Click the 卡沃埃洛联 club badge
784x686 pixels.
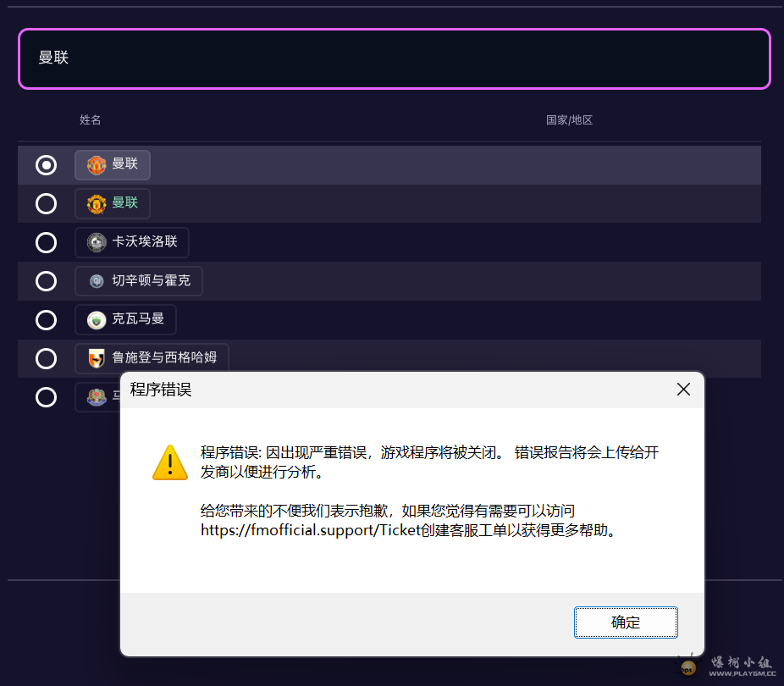point(97,242)
